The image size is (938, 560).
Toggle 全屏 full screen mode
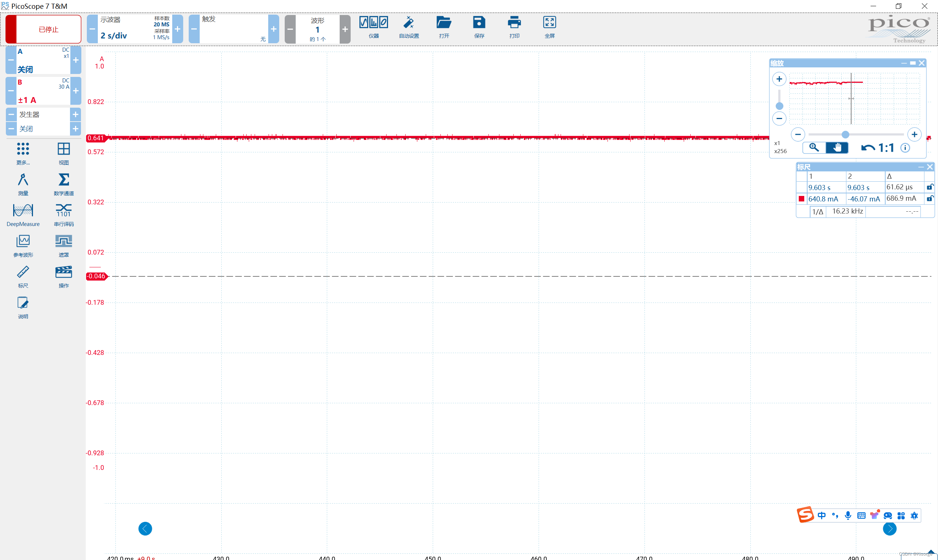tap(550, 27)
